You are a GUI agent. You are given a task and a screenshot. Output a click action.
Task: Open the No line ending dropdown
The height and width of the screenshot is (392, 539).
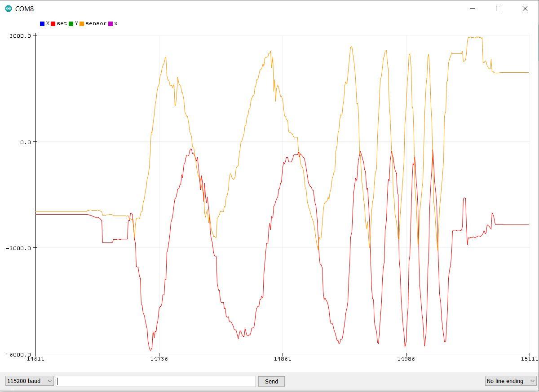click(511, 381)
